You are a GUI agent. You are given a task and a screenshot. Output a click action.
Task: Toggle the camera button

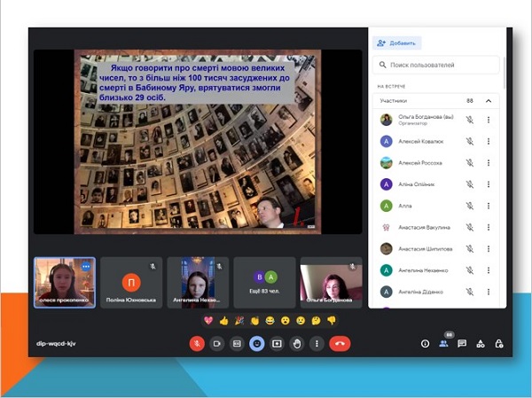[217, 344]
